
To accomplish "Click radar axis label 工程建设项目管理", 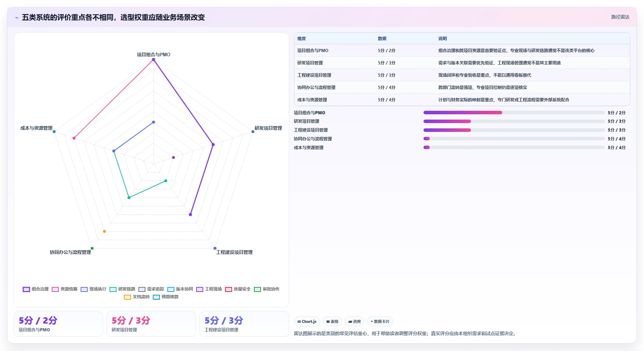I will point(234,252).
